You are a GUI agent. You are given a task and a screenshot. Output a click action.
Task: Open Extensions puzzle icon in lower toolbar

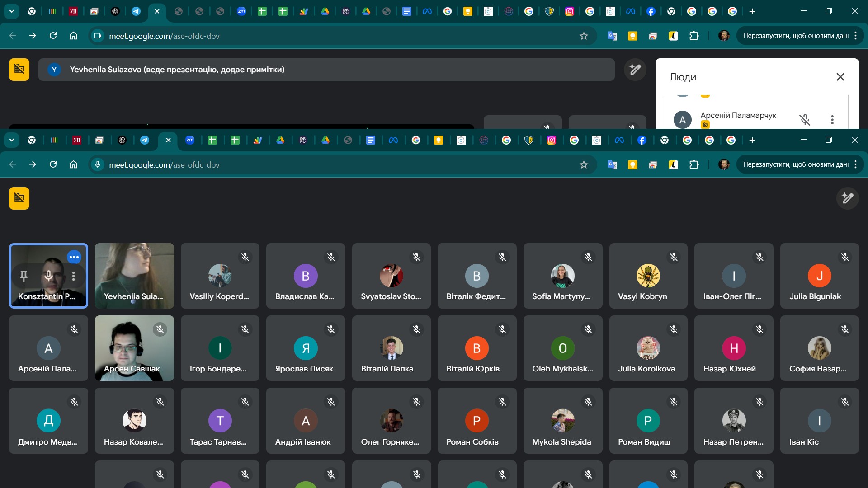[694, 164]
